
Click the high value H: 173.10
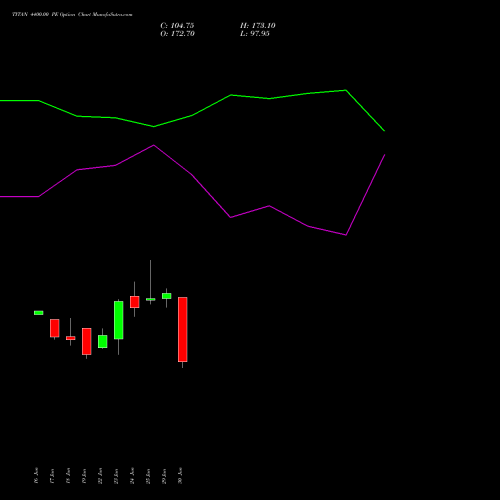click(x=258, y=26)
